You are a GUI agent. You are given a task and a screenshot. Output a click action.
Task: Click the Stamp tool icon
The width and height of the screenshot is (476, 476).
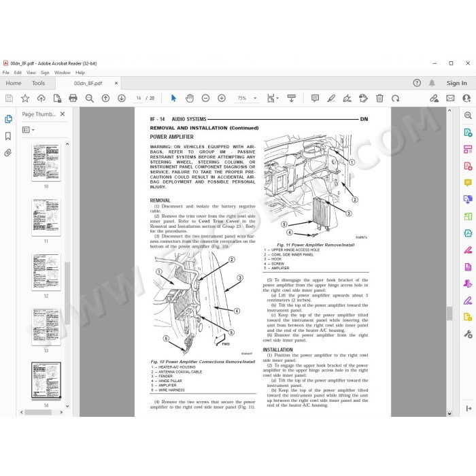[x=363, y=99]
